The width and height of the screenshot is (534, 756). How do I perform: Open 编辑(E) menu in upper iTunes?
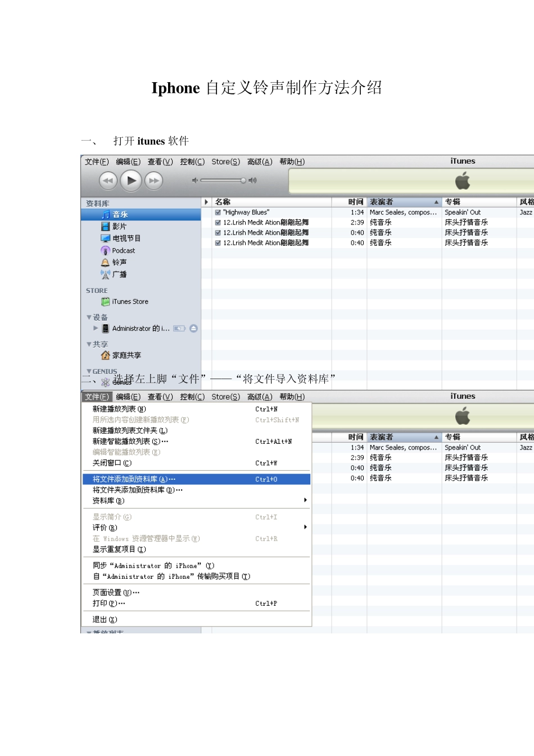pos(128,162)
